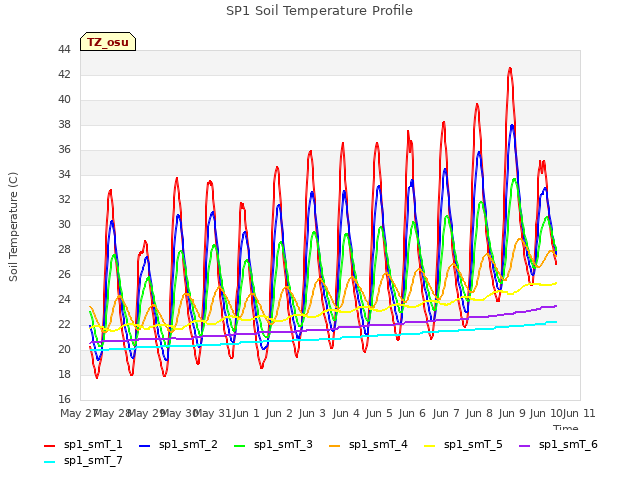Click the TZ_osu annotation label
This screenshot has height=480, width=640.
click(x=108, y=42)
